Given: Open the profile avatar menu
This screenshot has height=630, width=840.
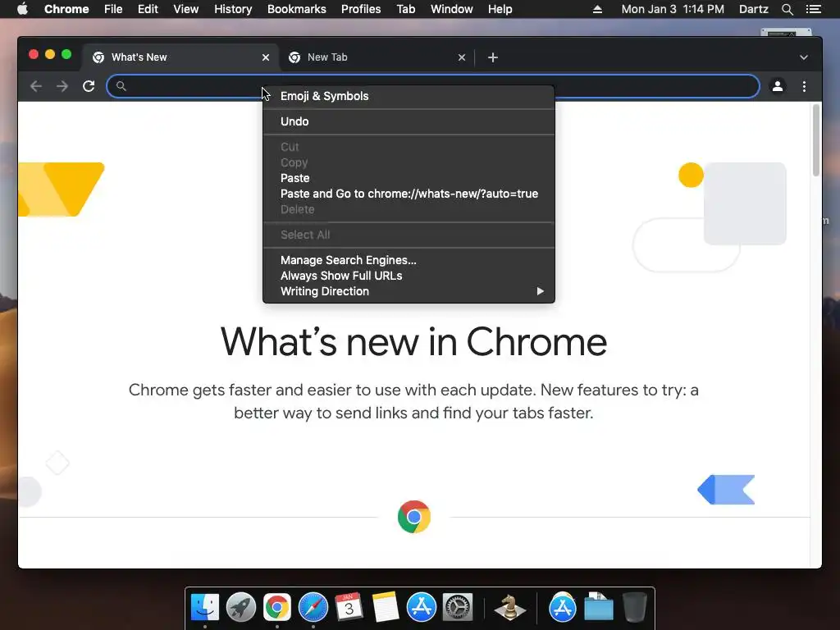Looking at the screenshot, I should click(x=778, y=86).
